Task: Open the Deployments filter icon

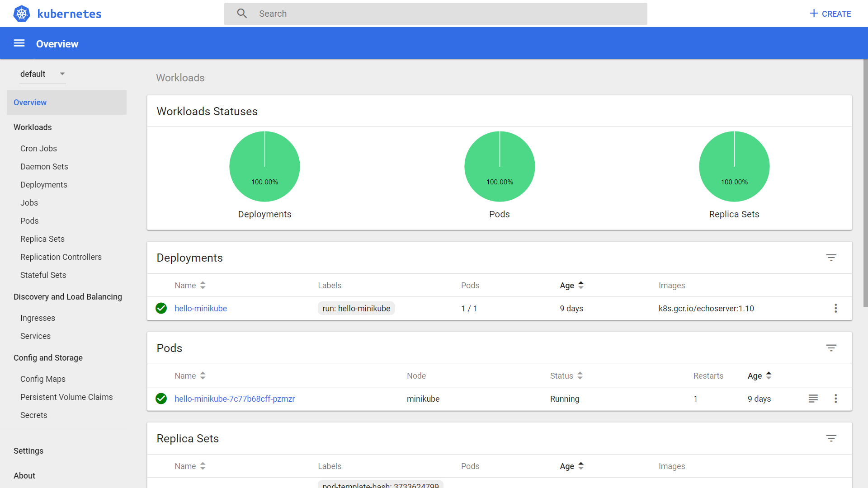Action: coord(831,258)
